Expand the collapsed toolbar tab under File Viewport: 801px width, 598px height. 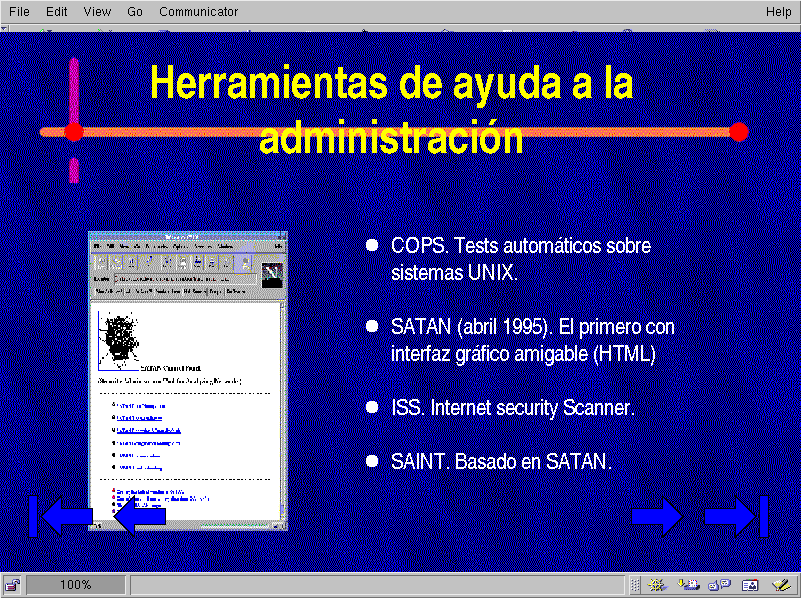click(4, 29)
